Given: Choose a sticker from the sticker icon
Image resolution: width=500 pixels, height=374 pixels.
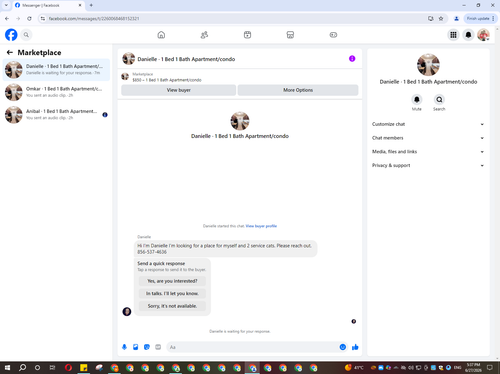Looking at the screenshot, I should (x=147, y=347).
